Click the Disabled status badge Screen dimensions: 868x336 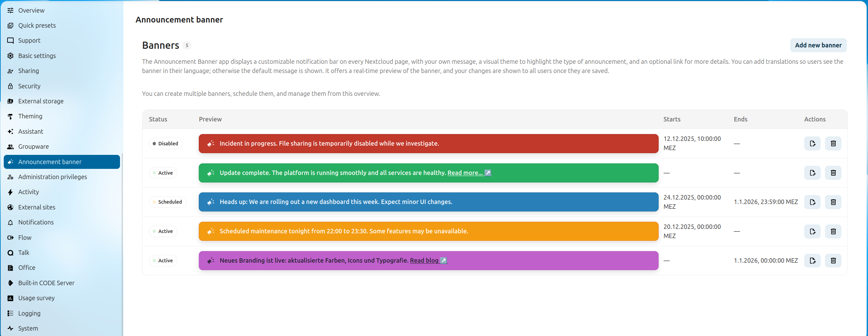click(x=166, y=144)
